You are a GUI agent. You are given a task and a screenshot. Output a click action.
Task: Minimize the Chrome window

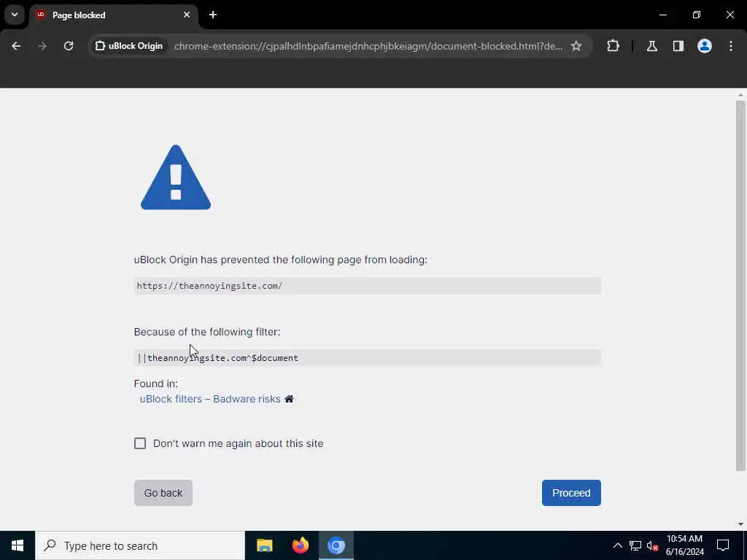pos(662,15)
